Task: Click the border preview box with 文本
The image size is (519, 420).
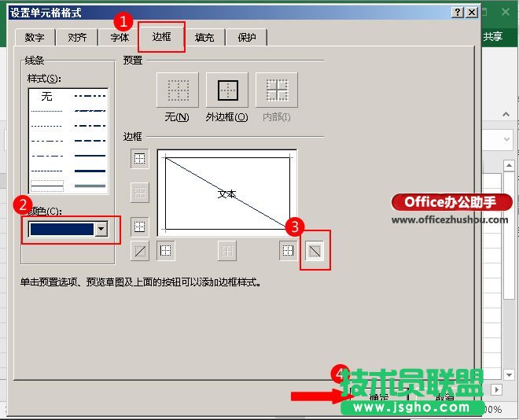Action: [x=227, y=193]
